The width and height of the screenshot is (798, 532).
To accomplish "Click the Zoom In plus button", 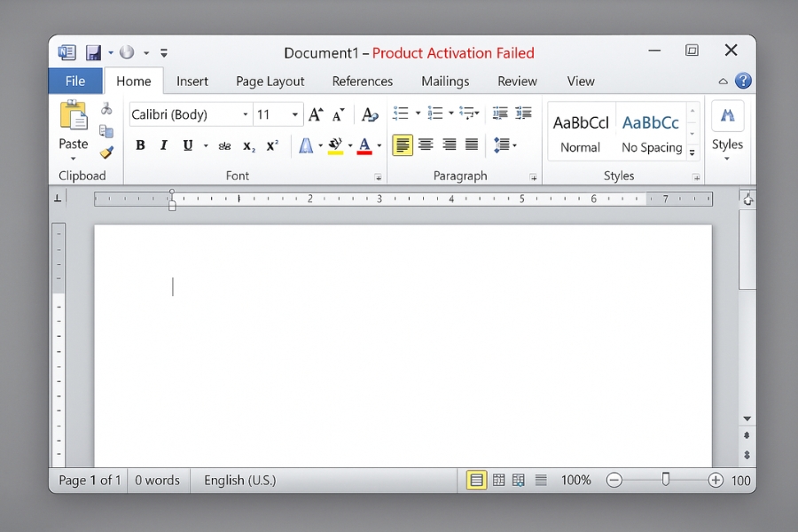I will coord(716,480).
